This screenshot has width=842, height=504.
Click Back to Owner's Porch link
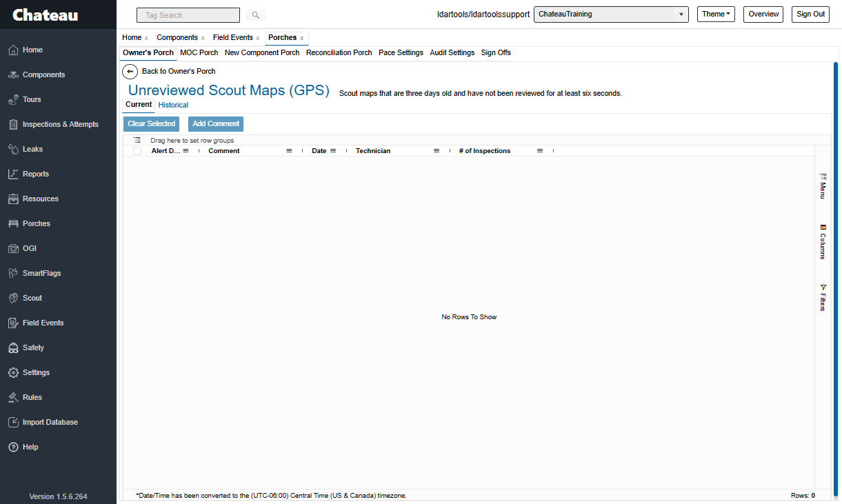[x=179, y=71]
